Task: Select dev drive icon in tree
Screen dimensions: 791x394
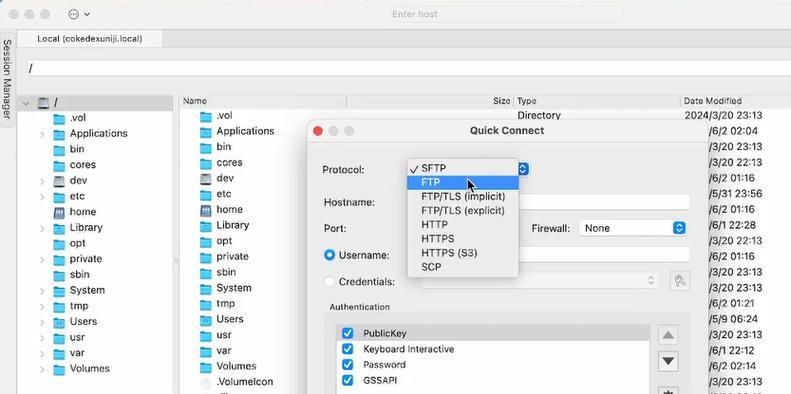Action: pyautogui.click(x=60, y=181)
